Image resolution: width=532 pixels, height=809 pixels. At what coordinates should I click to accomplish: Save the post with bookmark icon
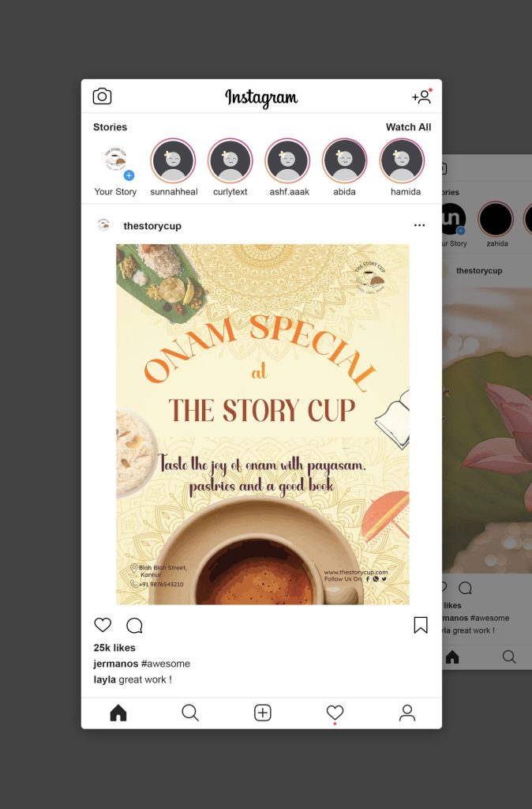pos(421,625)
